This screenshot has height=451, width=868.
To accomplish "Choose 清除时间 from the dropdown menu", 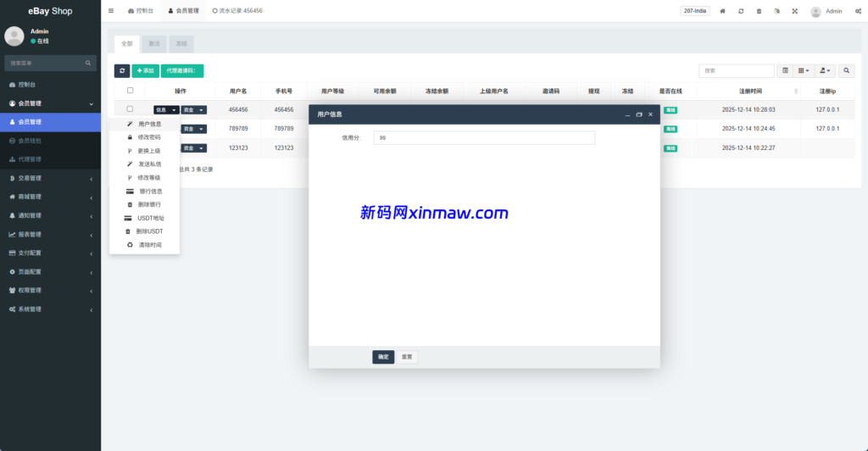I will tap(144, 245).
